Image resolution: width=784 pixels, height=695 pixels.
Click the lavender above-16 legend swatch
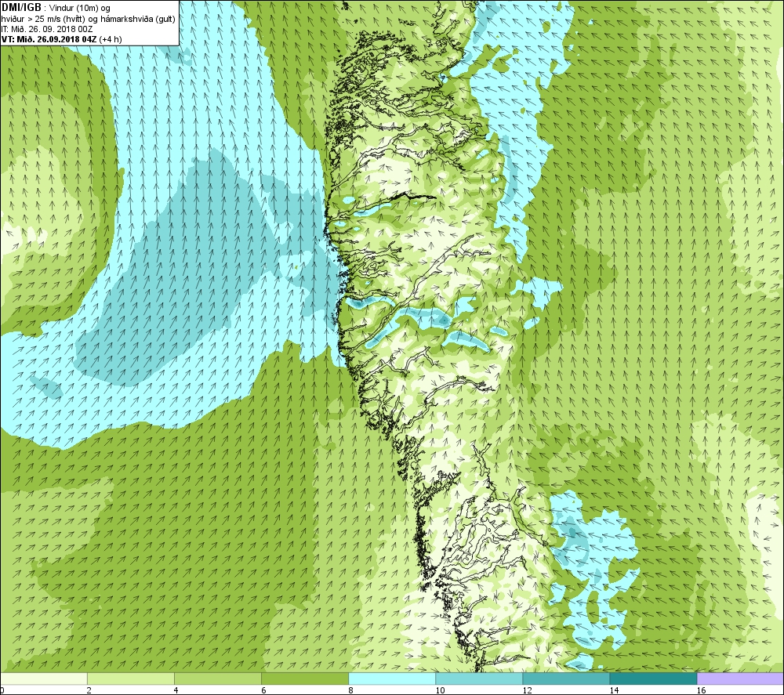(740, 679)
